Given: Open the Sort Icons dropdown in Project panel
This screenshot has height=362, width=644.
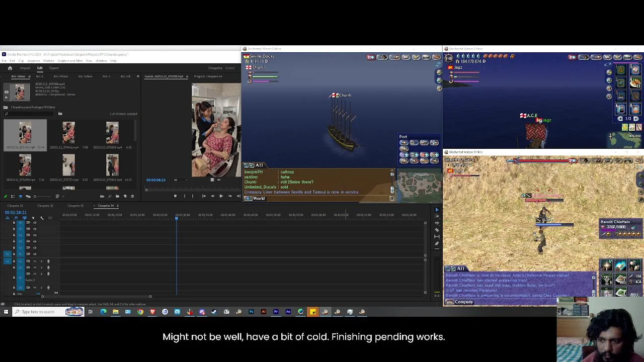Looking at the screenshot, I should pos(59,196).
